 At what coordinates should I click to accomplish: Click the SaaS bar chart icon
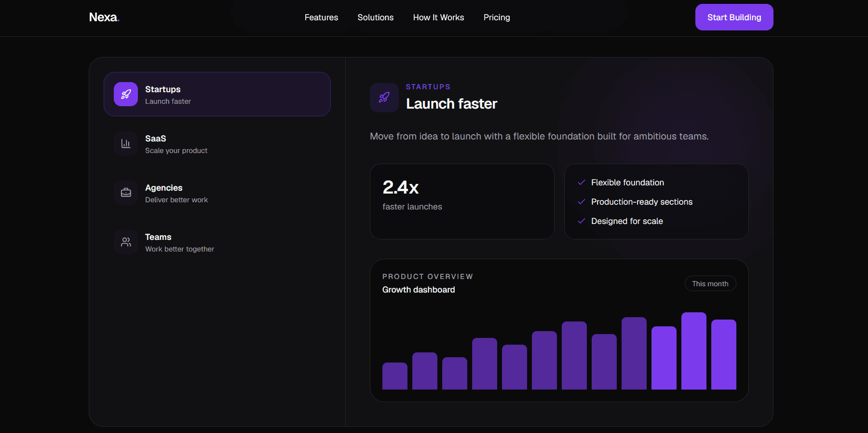pos(126,143)
